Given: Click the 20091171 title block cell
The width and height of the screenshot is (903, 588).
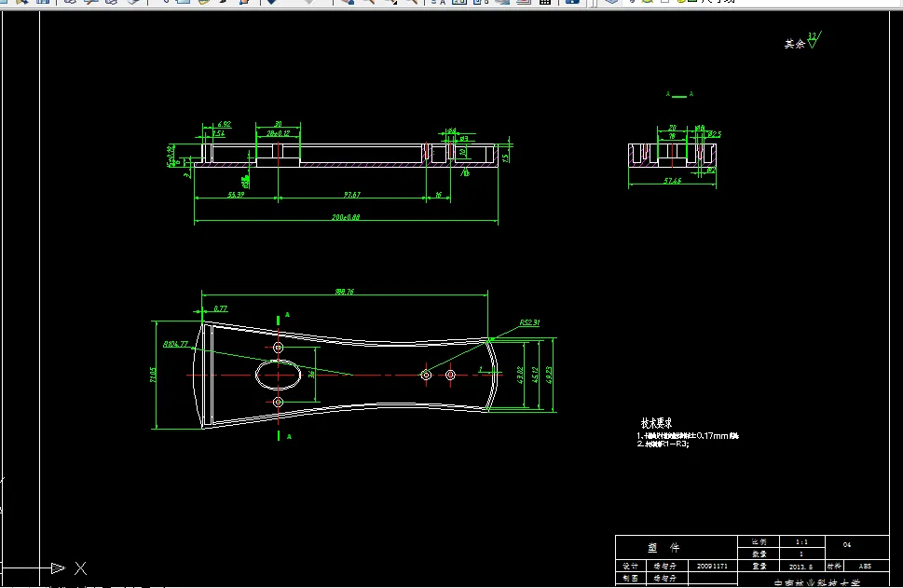Looking at the screenshot, I should tap(712, 567).
